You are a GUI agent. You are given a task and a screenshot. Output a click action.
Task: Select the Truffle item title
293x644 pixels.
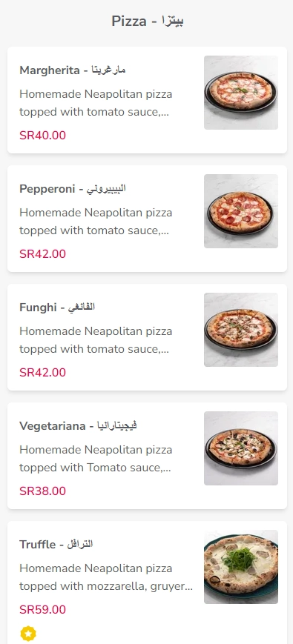click(56, 544)
